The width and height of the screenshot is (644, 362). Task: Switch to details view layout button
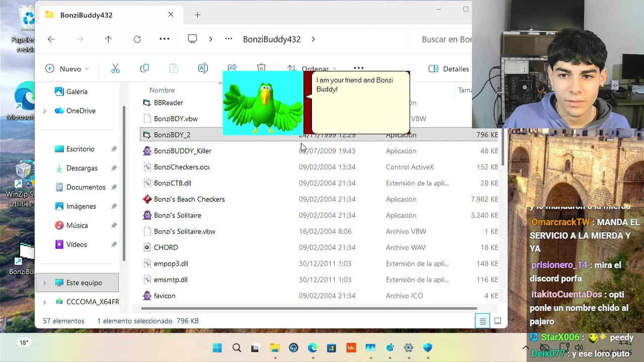482,321
